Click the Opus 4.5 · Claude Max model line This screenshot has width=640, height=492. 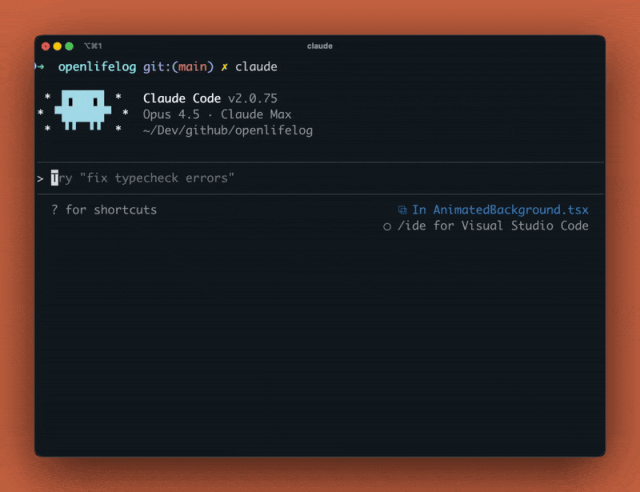217,115
